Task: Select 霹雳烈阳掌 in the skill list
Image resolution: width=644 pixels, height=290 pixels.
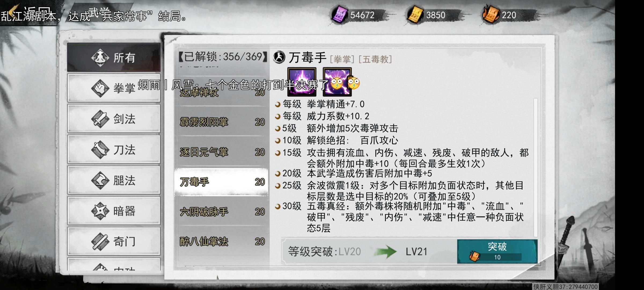Action: pyautogui.click(x=222, y=122)
